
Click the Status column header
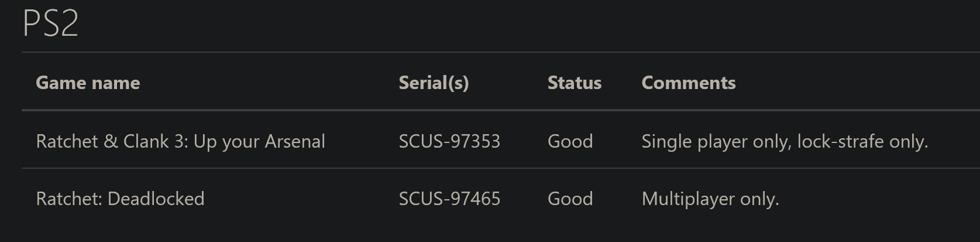click(x=574, y=83)
